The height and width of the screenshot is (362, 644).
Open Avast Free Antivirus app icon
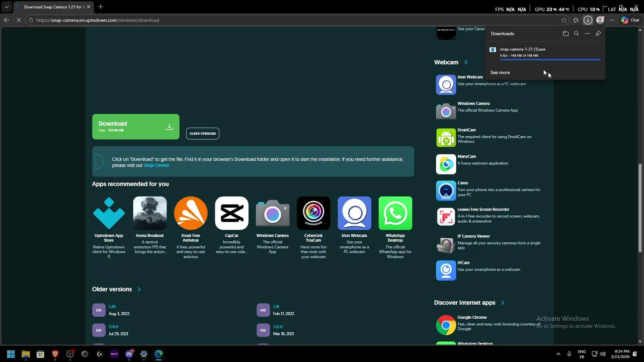(191, 213)
